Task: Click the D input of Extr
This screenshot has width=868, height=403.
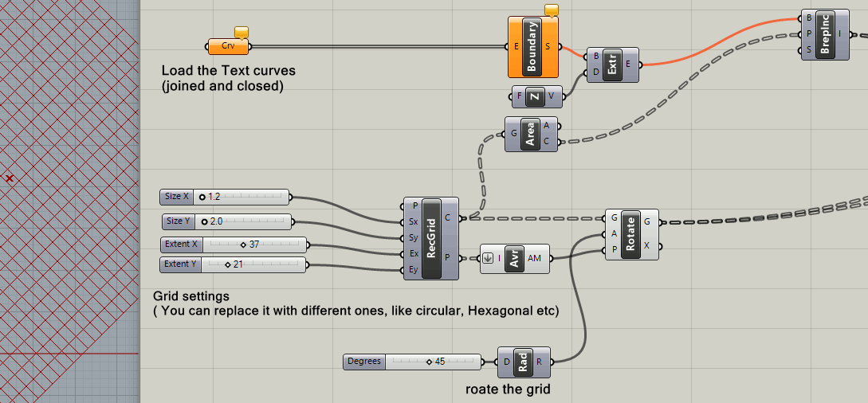Action: point(595,72)
